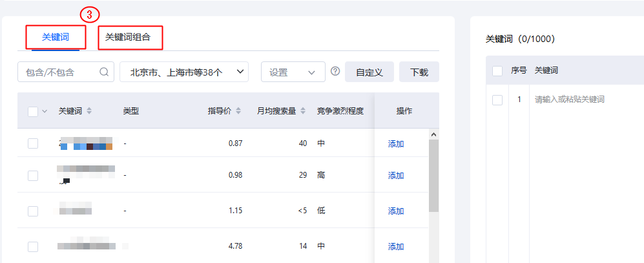The image size is (644, 263).
Task: Click the table scrollbar up arrow
Action: pyautogui.click(x=433, y=134)
